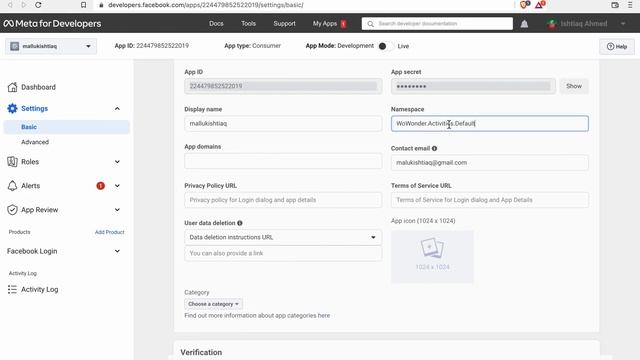Click the browser bookmark icon
The height and width of the screenshot is (360, 640).
click(83, 5)
